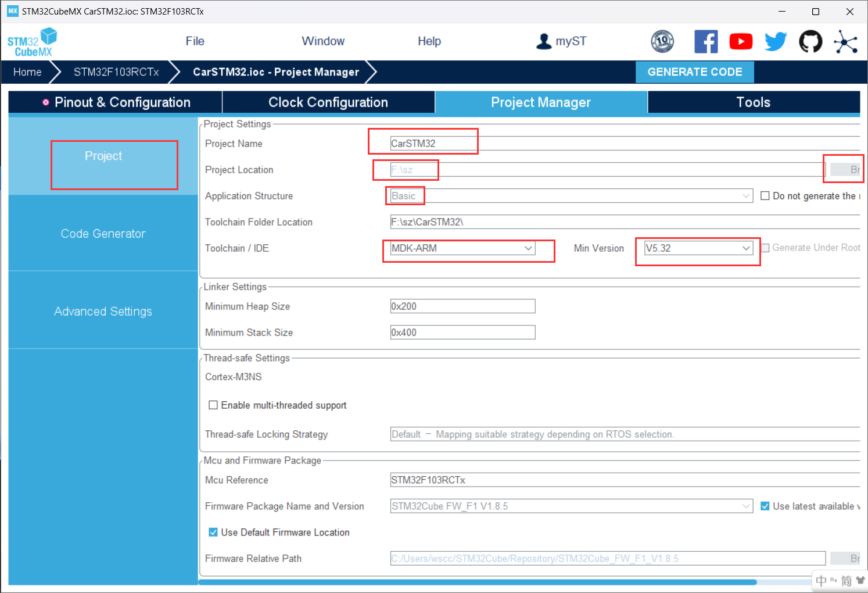
Task: Click Browse button for Firmware Relative Path
Action: click(x=845, y=559)
